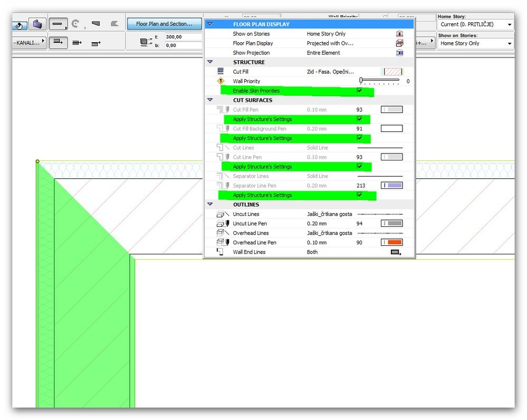Collapse the STRUCTURE section
Screen dimensions: 527x420
click(x=210, y=62)
